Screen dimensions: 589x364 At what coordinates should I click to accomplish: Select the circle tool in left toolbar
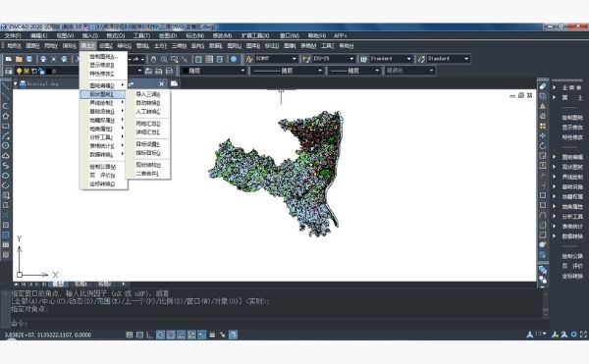(6, 145)
